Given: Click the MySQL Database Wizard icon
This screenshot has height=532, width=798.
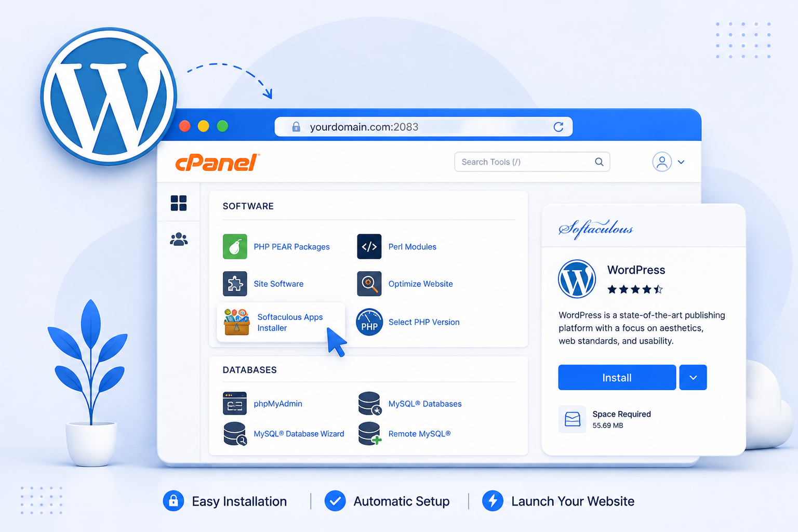Looking at the screenshot, I should tap(235, 434).
